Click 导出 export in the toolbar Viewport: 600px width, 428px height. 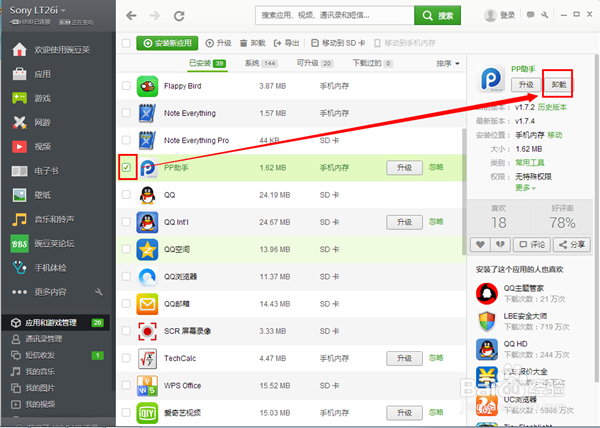click(287, 43)
